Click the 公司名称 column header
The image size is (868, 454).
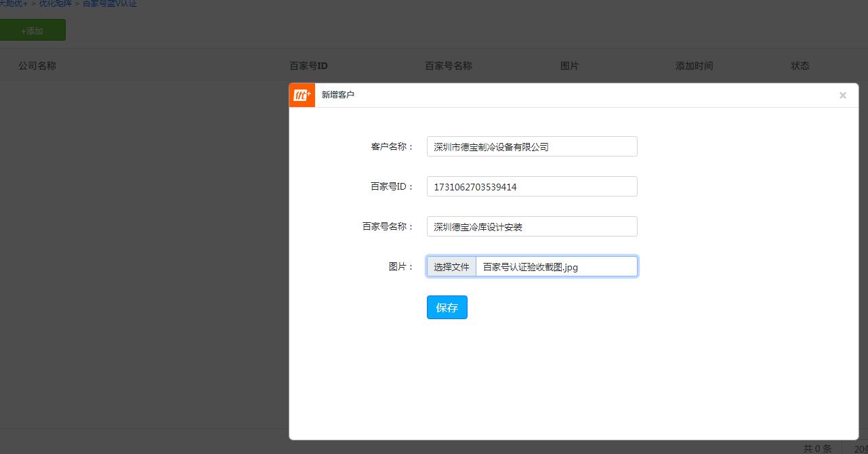37,66
